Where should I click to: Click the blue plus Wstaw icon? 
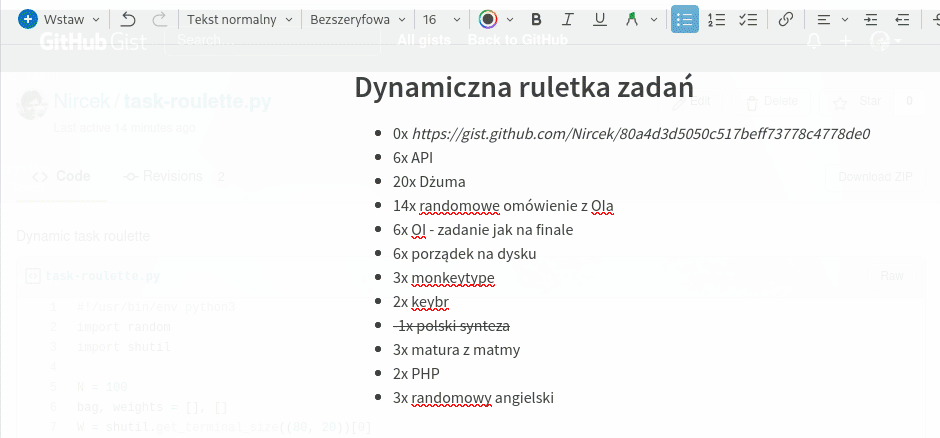coord(27,19)
